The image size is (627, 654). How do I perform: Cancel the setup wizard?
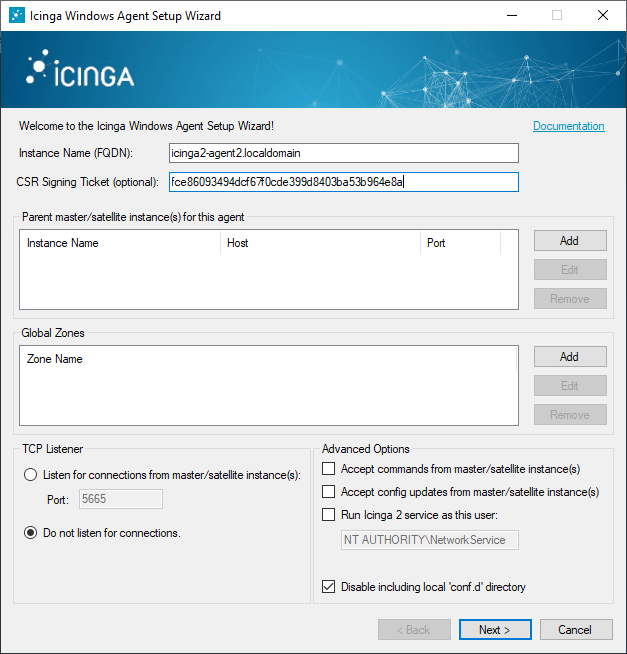tap(576, 630)
